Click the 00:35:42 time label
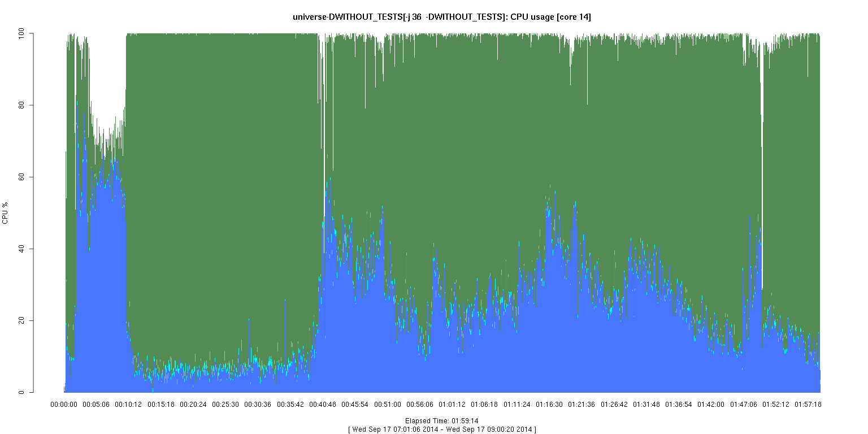 (x=290, y=405)
